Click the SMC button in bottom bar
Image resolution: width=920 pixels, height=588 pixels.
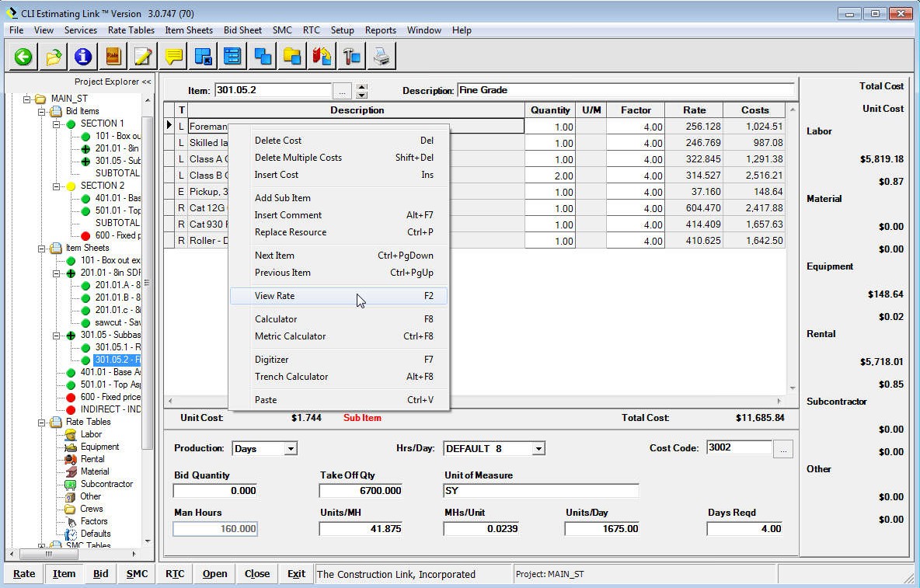pyautogui.click(x=138, y=574)
